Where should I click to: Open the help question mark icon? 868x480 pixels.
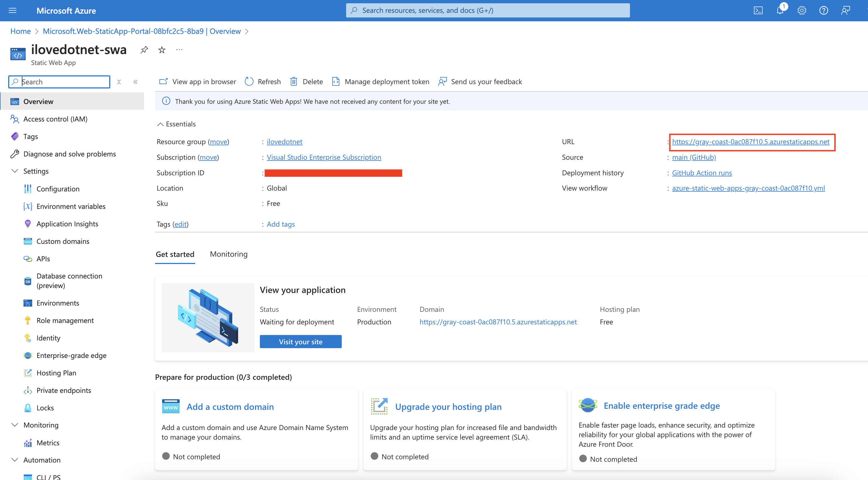pos(824,10)
